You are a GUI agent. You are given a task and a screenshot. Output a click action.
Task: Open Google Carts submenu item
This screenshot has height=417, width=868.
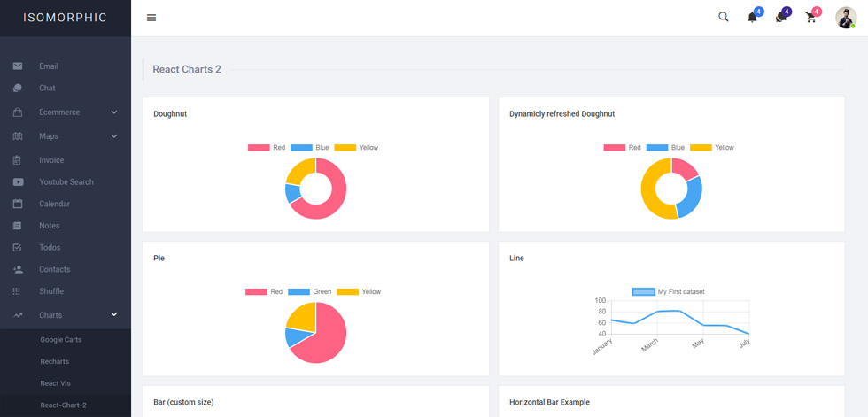(x=61, y=340)
